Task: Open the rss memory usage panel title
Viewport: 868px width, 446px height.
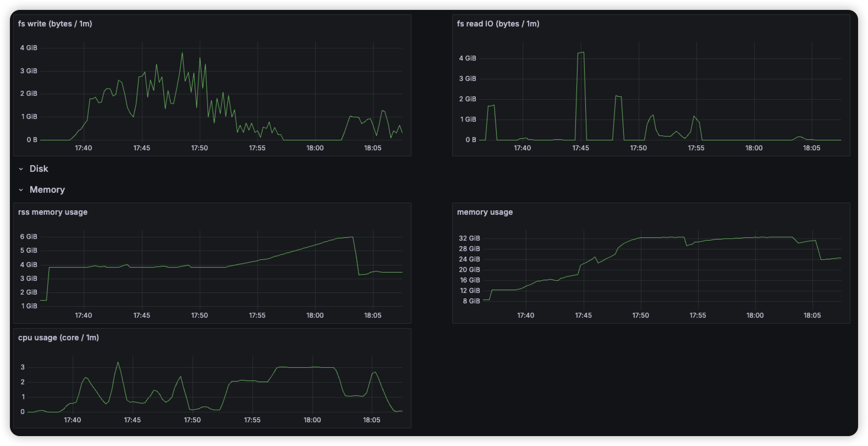Action: (x=53, y=212)
